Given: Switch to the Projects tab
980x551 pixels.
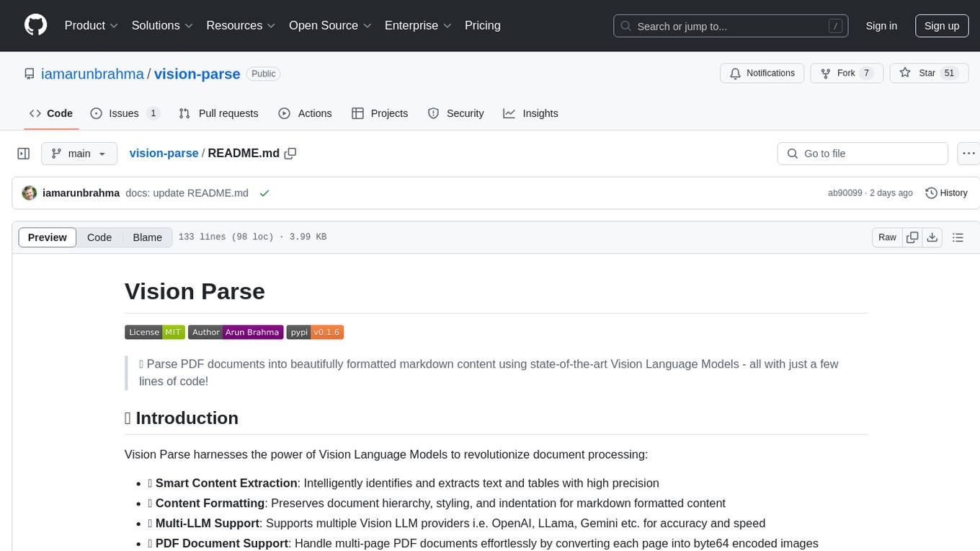Looking at the screenshot, I should tap(380, 113).
